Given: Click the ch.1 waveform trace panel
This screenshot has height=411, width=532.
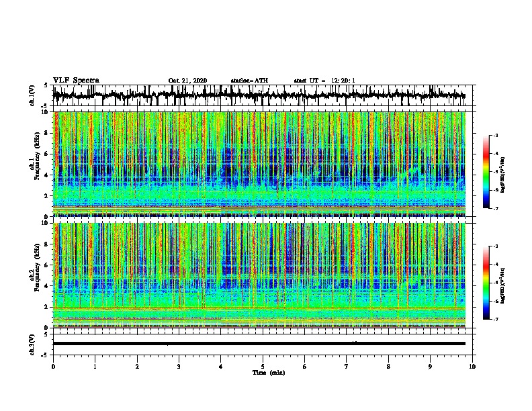Looking at the screenshot, I should [264, 95].
